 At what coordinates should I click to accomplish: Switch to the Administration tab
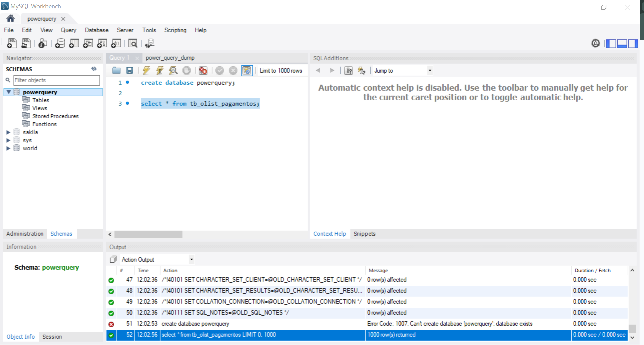[x=25, y=234]
